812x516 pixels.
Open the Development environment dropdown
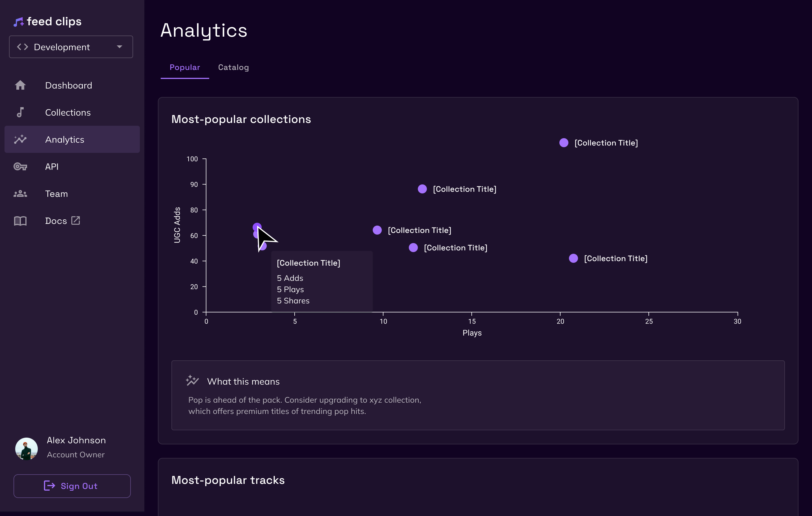coord(71,47)
